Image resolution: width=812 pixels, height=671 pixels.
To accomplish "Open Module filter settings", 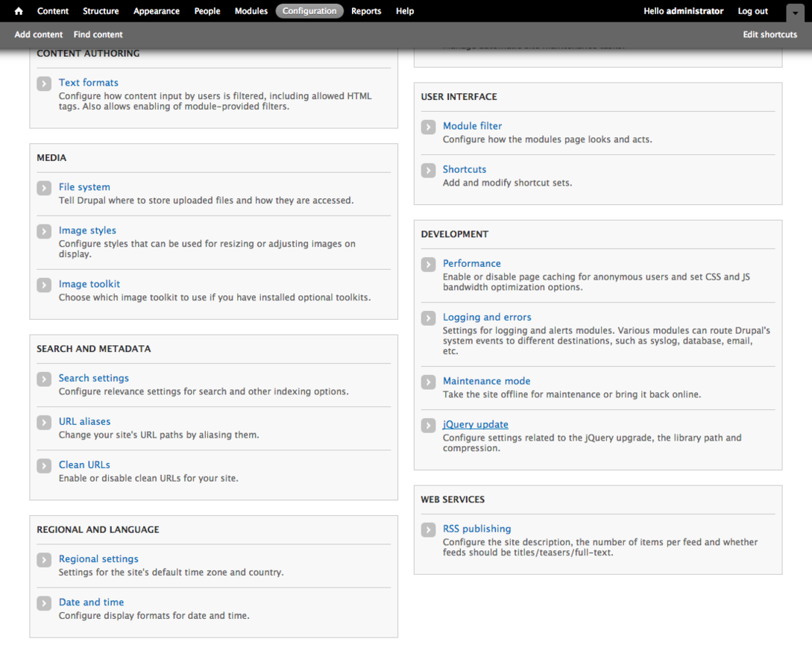I will 472,126.
